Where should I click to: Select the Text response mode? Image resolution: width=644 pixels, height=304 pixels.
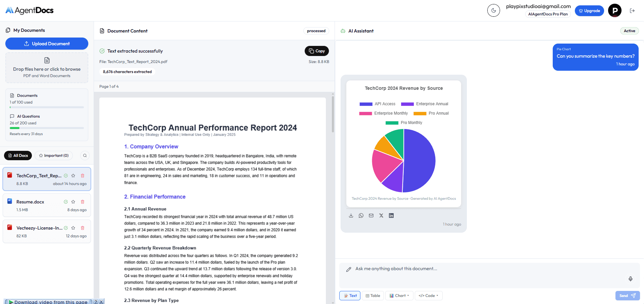(x=350, y=296)
